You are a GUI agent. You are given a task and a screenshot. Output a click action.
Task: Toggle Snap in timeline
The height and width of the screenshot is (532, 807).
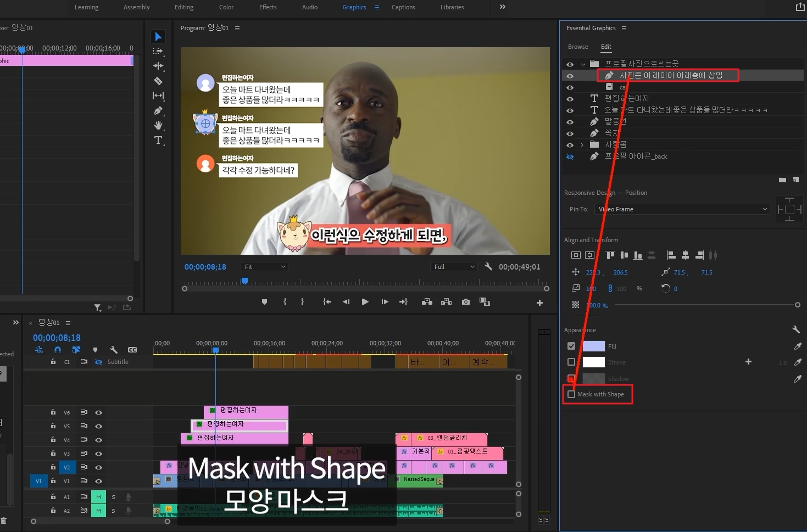click(58, 350)
